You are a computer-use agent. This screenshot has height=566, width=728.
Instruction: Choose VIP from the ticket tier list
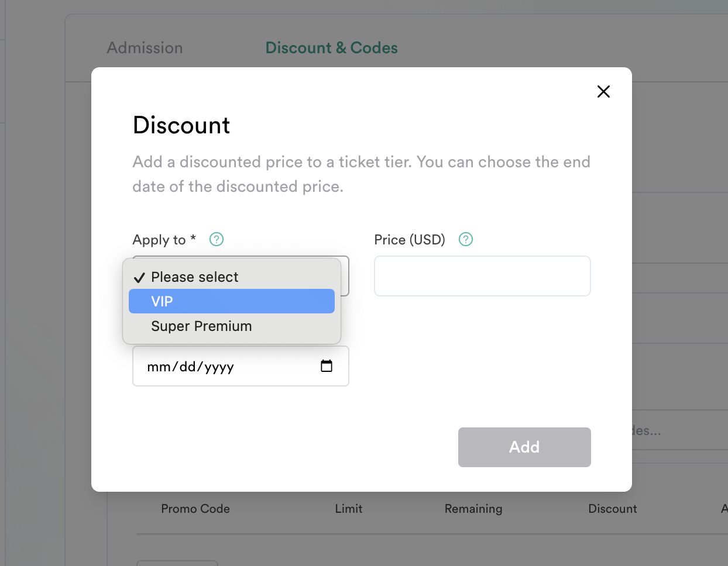tap(232, 301)
